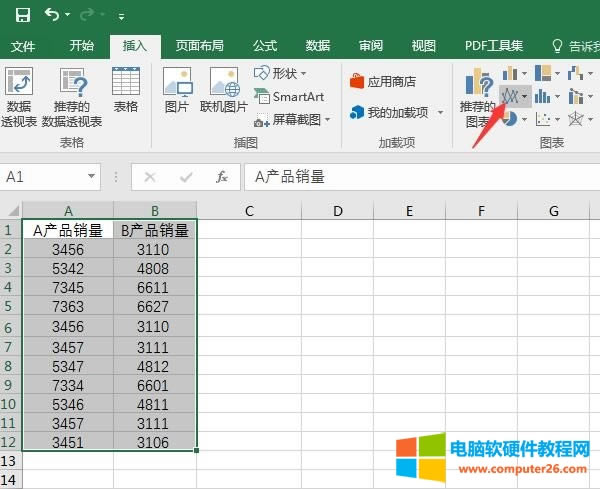Click the Insert Function fx icon
The image size is (600, 489).
pos(222,177)
